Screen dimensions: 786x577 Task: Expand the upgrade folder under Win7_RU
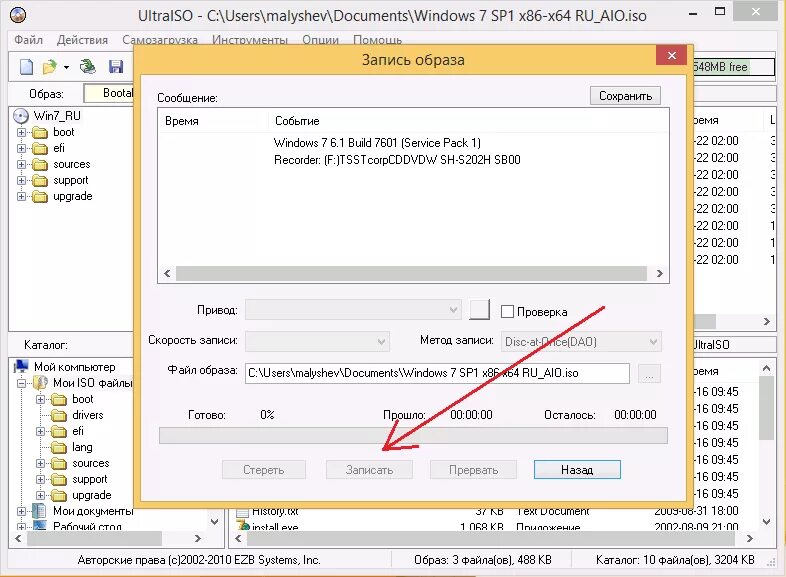[21, 197]
